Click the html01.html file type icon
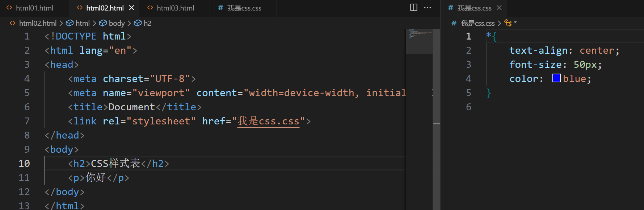 coord(9,8)
